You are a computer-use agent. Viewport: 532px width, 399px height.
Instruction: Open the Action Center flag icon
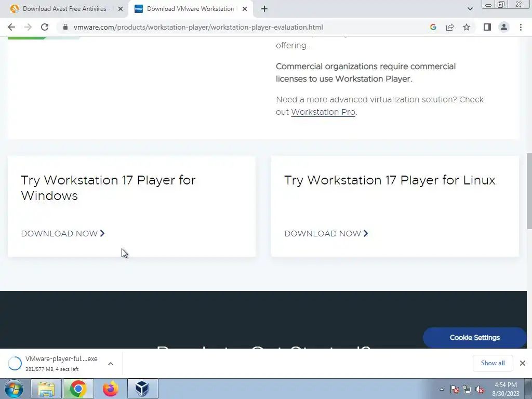[454, 389]
